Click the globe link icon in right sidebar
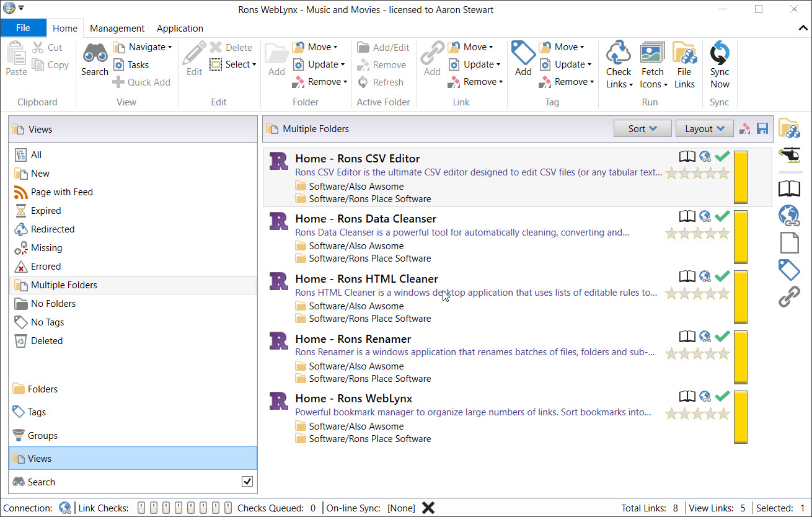The height and width of the screenshot is (517, 812). [789, 215]
